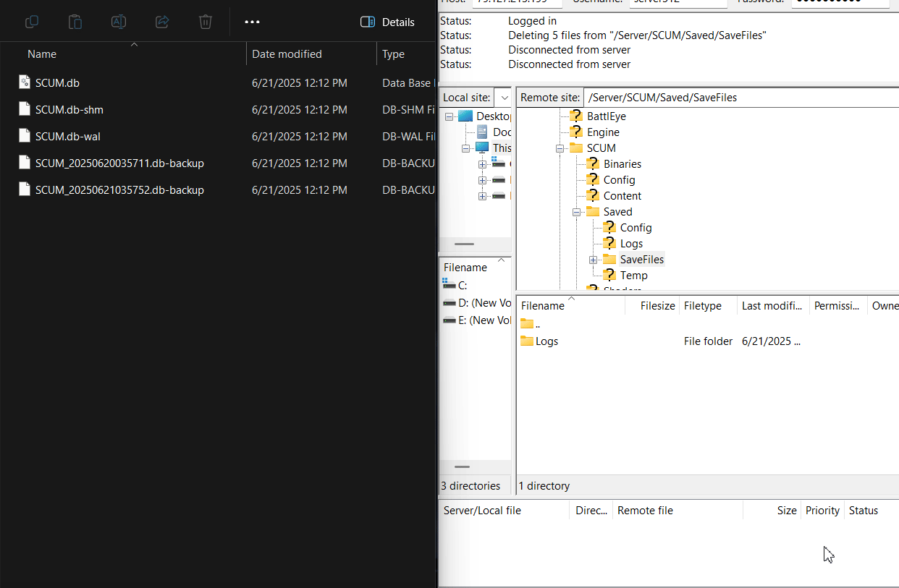The image size is (899, 588).
Task: Select the Logs folder in remote tree
Action: click(x=631, y=244)
